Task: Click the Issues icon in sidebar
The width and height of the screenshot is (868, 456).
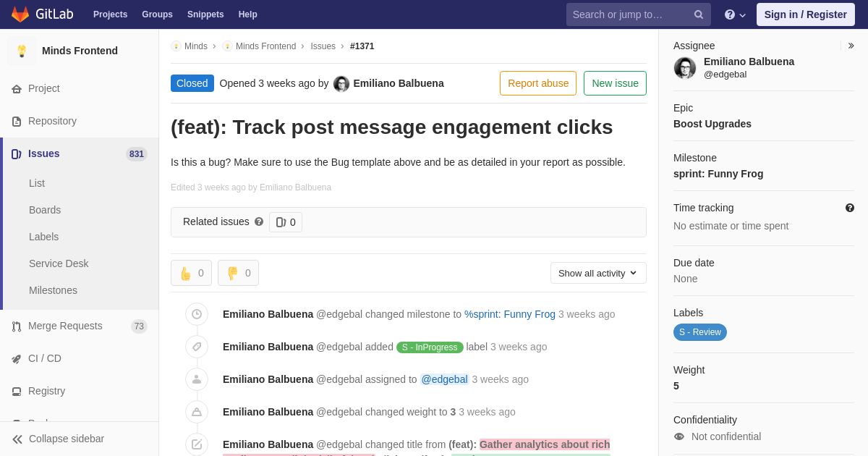Action: click(x=17, y=153)
